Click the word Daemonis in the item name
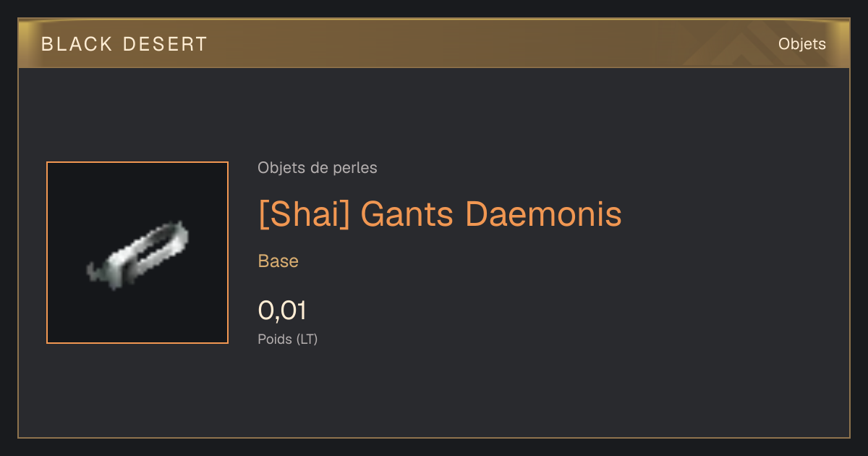The width and height of the screenshot is (868, 456). 543,214
